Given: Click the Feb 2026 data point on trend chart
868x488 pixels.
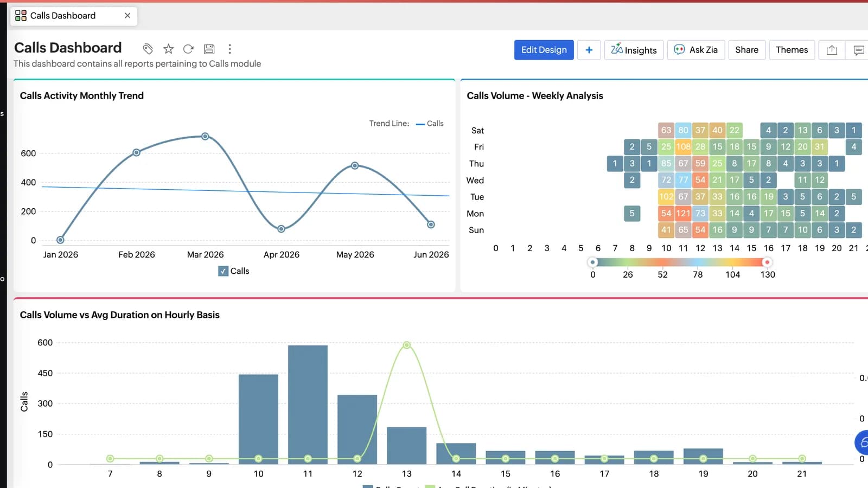Looking at the screenshot, I should 137,152.
